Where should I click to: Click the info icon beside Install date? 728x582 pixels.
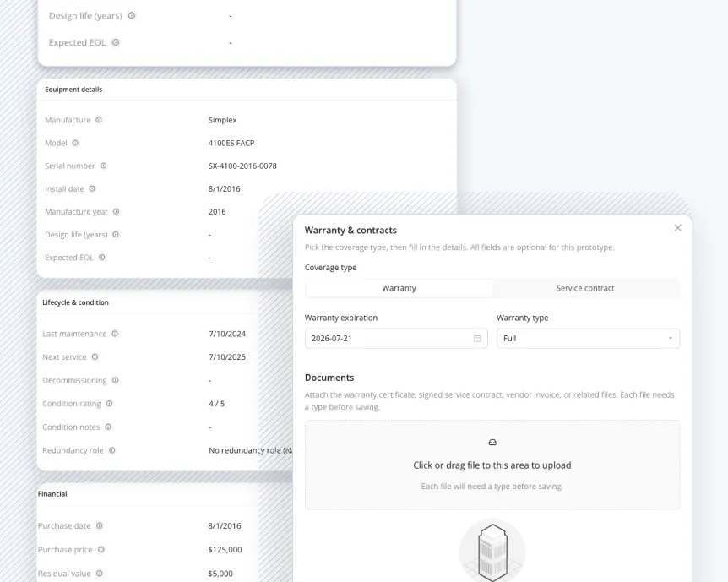[x=92, y=188]
